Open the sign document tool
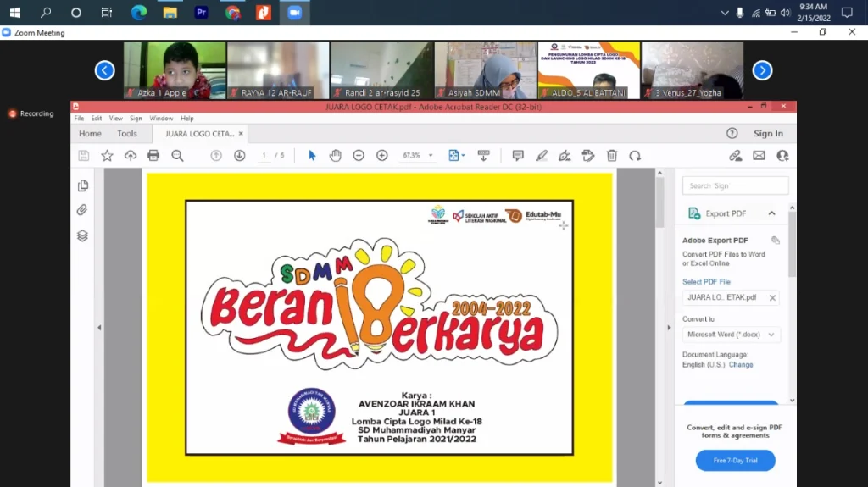This screenshot has height=487, width=868. (x=565, y=156)
